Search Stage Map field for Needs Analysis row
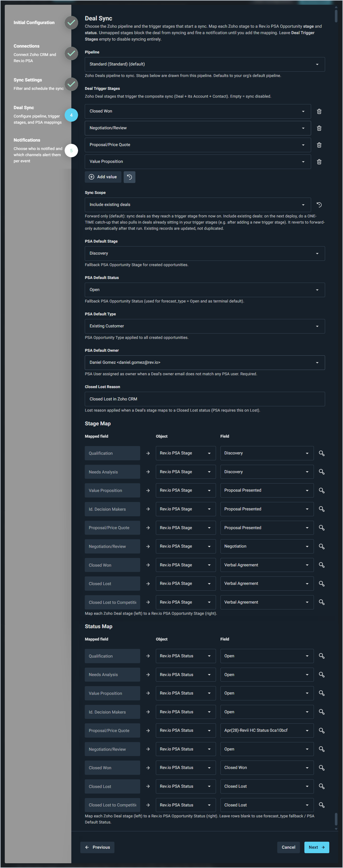The height and width of the screenshot is (868, 343). coord(321,472)
